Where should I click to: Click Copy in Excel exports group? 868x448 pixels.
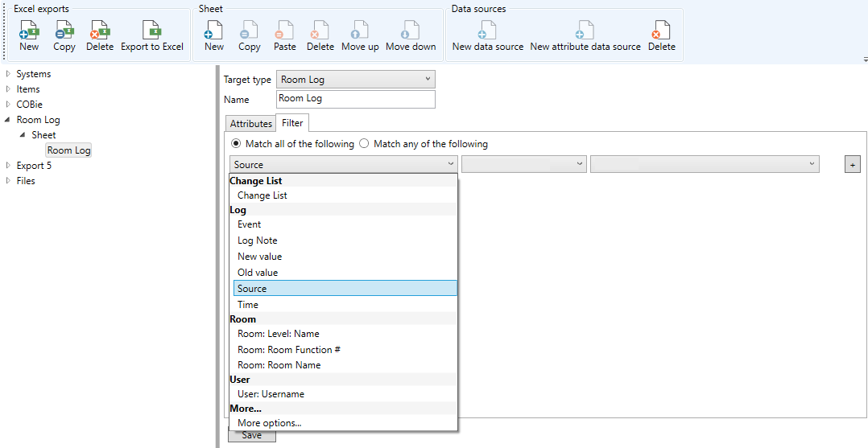click(x=64, y=36)
